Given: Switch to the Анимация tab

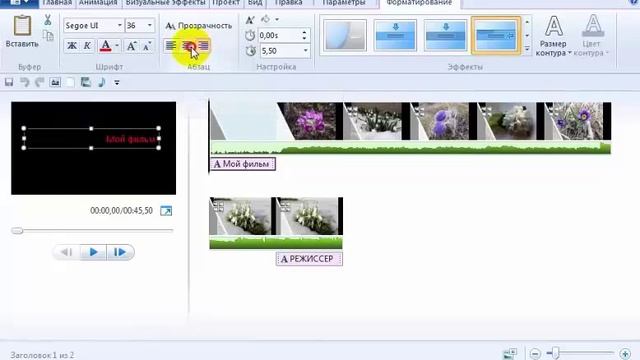Looking at the screenshot, I should coord(98,3).
